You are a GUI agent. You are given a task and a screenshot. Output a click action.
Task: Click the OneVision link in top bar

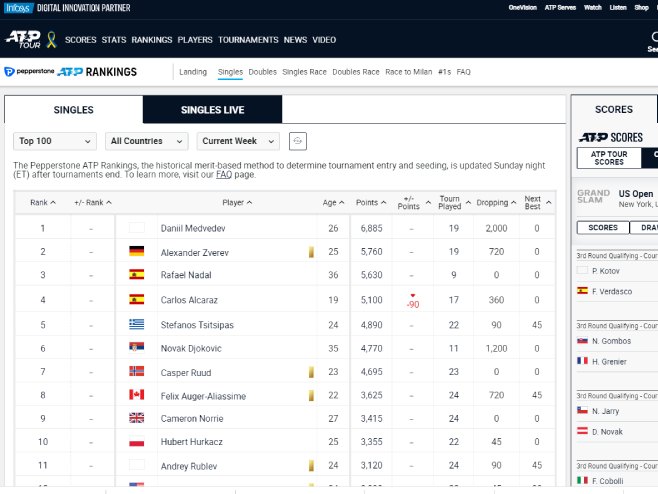pos(522,8)
